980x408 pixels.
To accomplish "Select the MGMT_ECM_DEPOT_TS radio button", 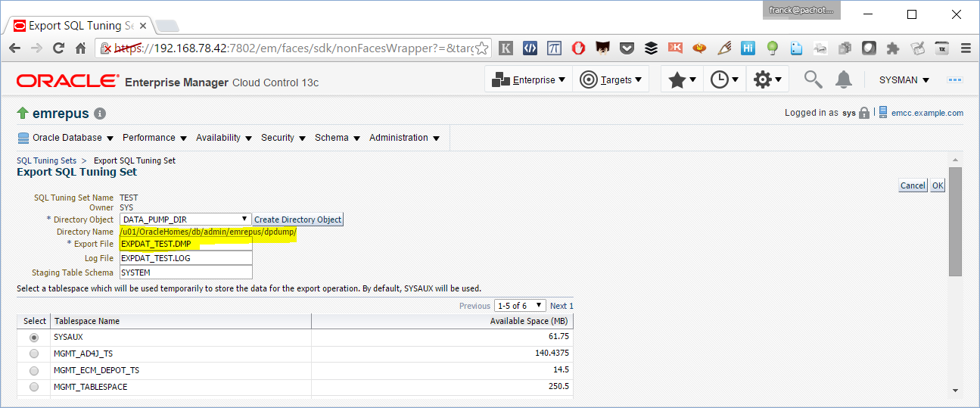I will pyautogui.click(x=34, y=371).
